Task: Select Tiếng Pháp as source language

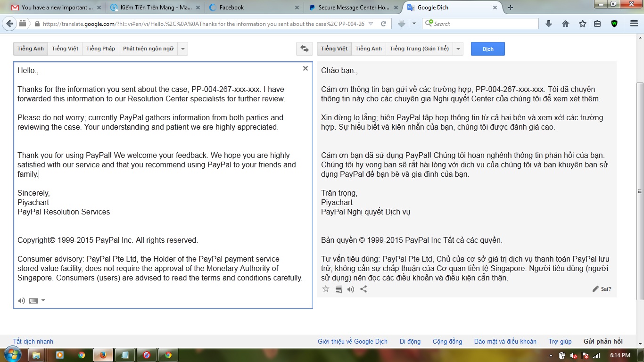Action: point(100,49)
